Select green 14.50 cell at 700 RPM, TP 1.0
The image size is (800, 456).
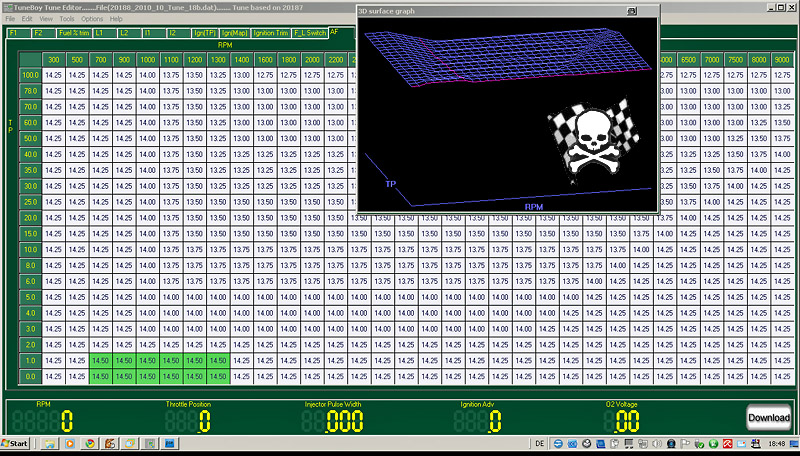(101, 361)
